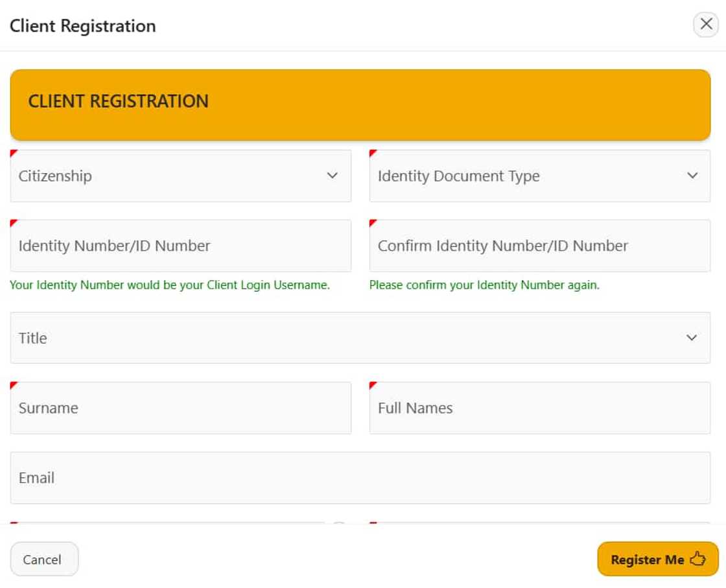The width and height of the screenshot is (726, 588).
Task: Submit the form with Register Me
Action: 648,559
